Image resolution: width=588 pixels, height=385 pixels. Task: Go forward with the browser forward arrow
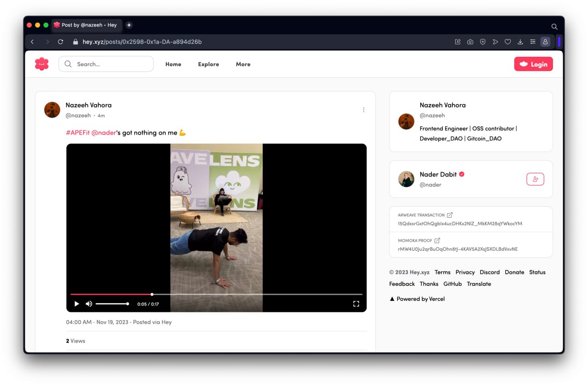(47, 42)
